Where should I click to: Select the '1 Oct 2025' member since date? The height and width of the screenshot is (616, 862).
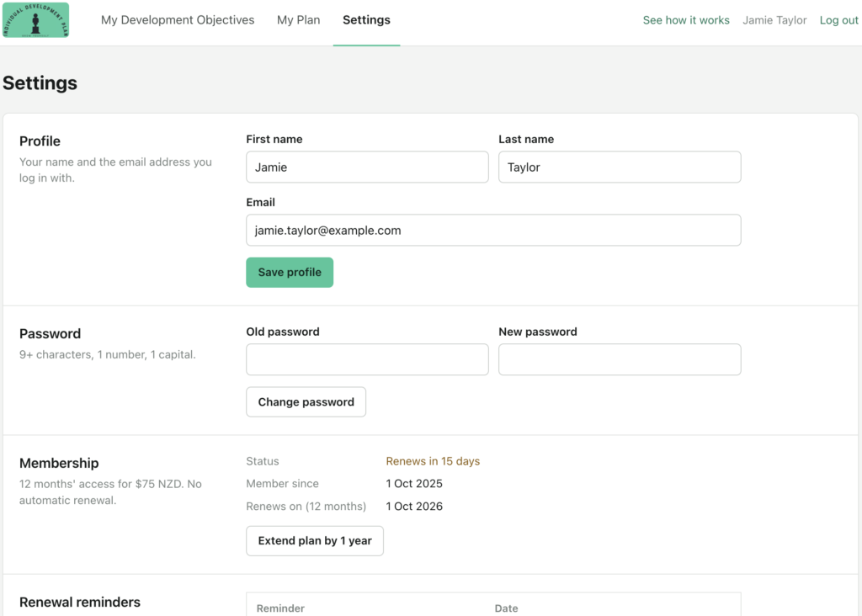pyautogui.click(x=414, y=484)
